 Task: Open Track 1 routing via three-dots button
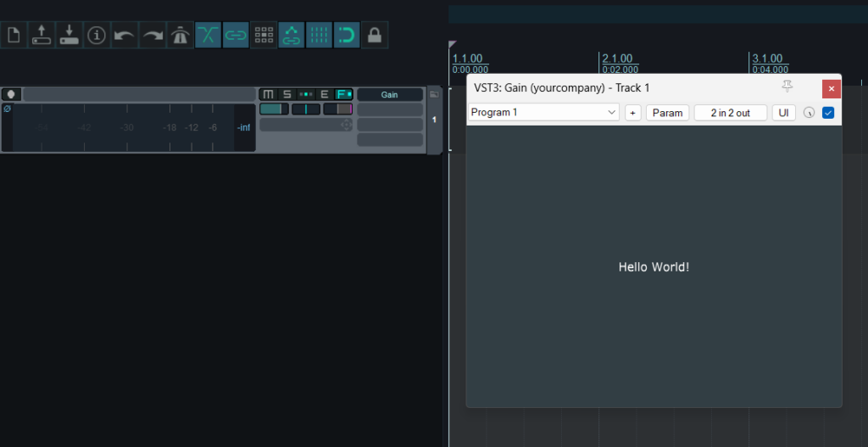[x=305, y=94]
